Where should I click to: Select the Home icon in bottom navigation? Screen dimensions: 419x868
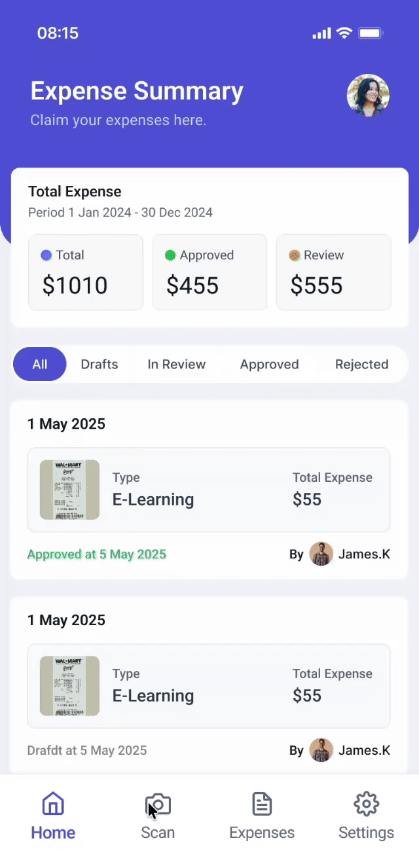(52, 803)
